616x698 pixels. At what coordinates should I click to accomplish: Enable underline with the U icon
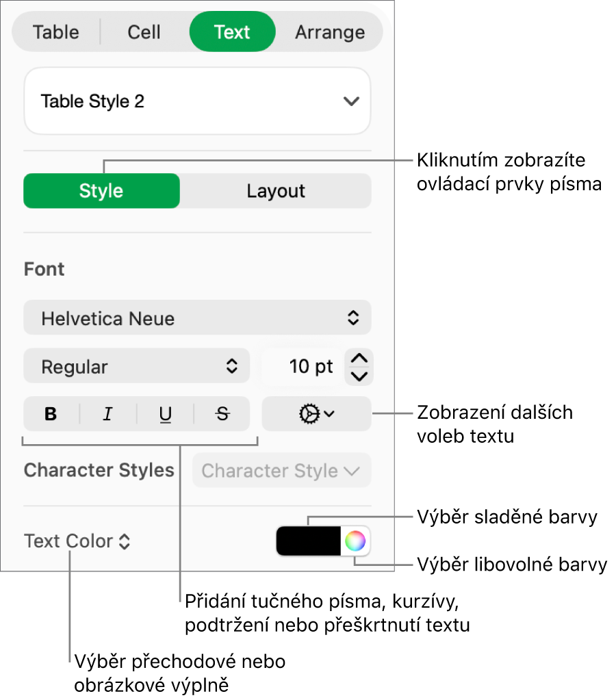click(x=164, y=414)
